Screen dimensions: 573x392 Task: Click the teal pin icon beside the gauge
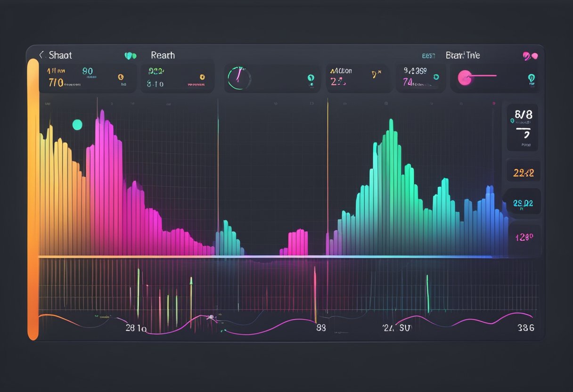311,78
